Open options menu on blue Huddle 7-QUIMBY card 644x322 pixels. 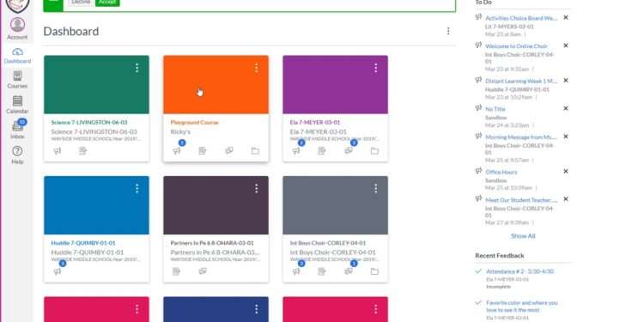click(x=137, y=189)
